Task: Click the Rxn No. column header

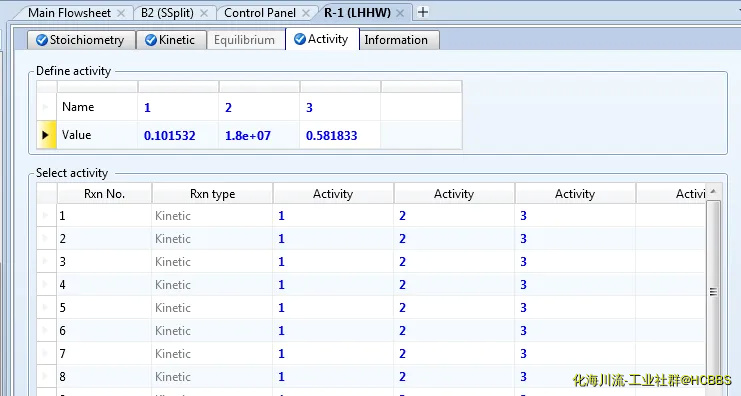Action: tap(104, 194)
